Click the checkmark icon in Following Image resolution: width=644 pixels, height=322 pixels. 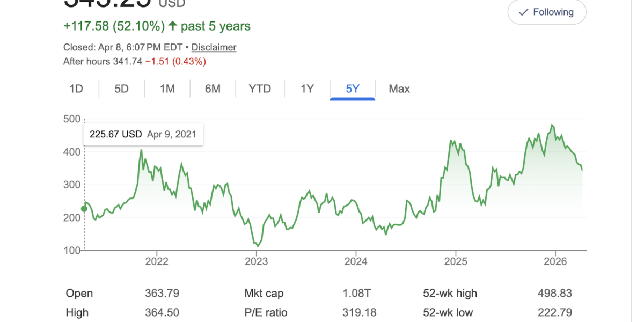click(524, 12)
